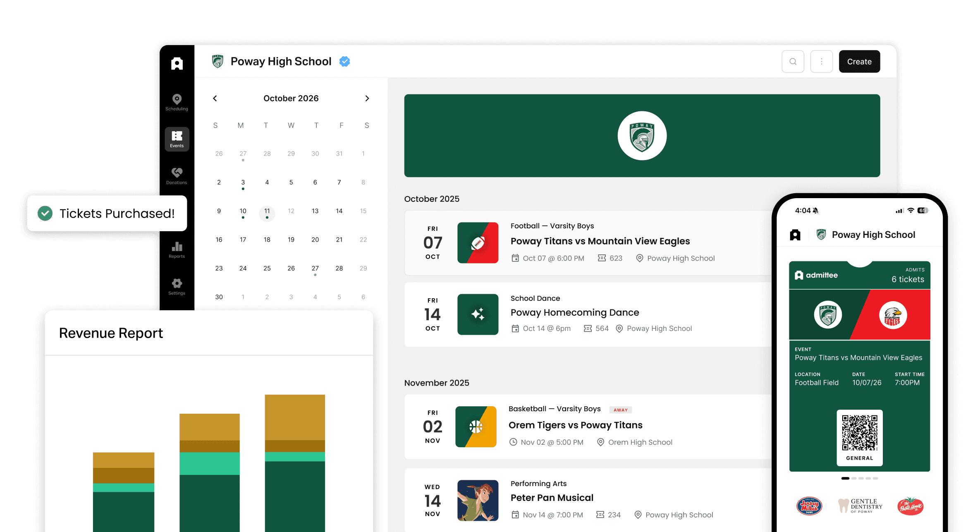Open the Reports sidebar section
Screen dimensions: 980x532
(x=177, y=249)
